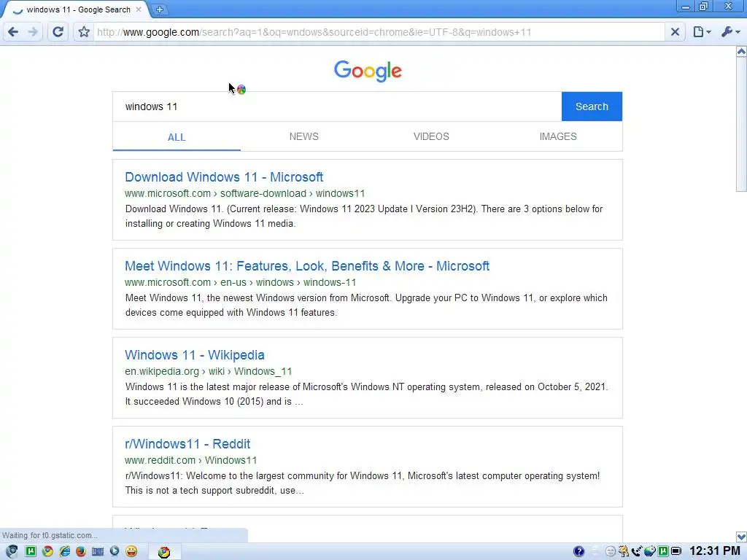Click the phone tray icon
The width and height of the screenshot is (747, 560).
636,551
